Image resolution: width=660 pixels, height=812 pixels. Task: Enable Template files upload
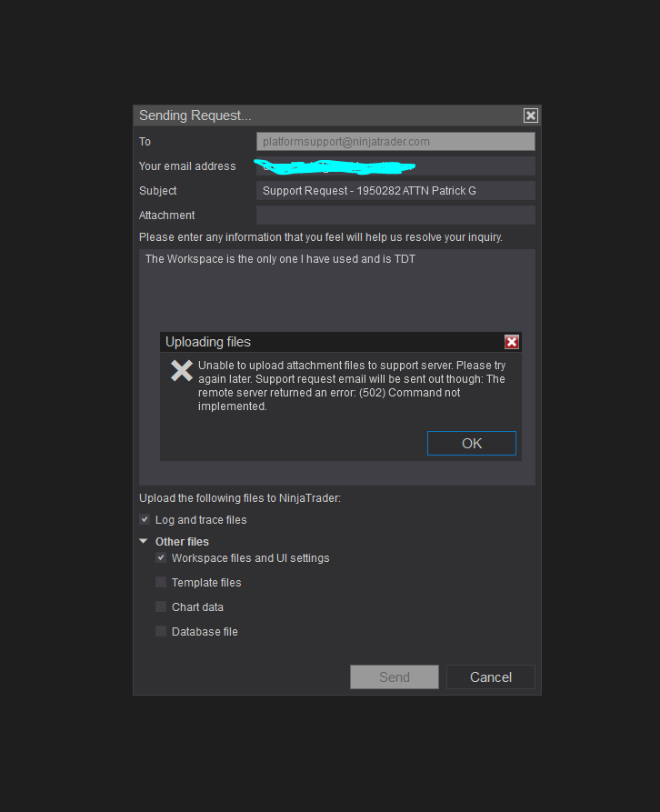pos(161,582)
